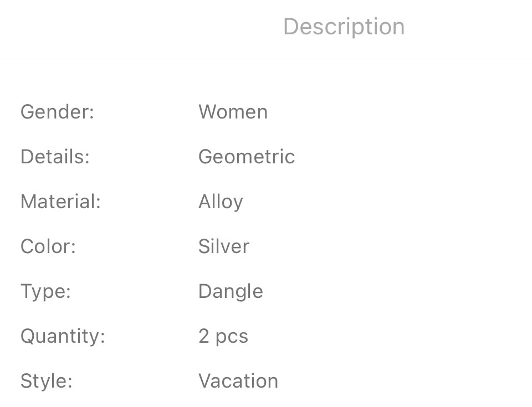Click the Color label
This screenshot has width=532, height=407.
pyautogui.click(x=48, y=246)
